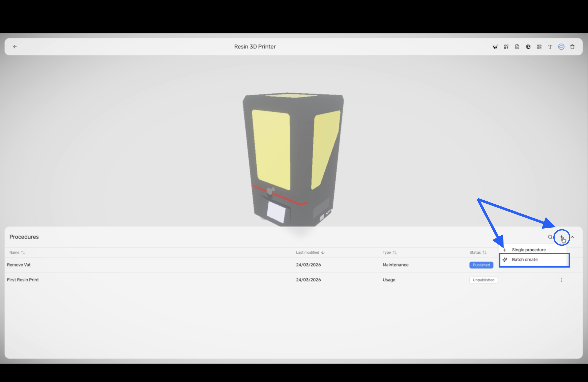The width and height of the screenshot is (588, 382).
Task: Sort the table by the Status column
Action: click(x=478, y=253)
